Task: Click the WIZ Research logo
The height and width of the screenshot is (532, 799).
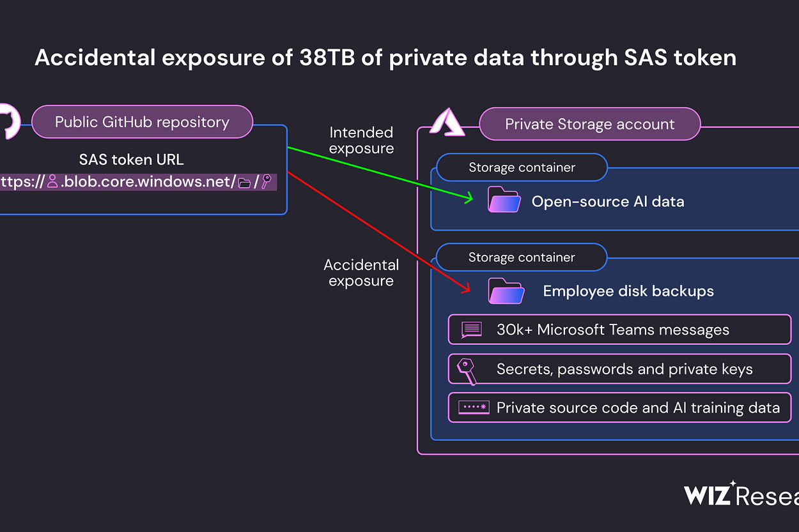Action: (741, 494)
